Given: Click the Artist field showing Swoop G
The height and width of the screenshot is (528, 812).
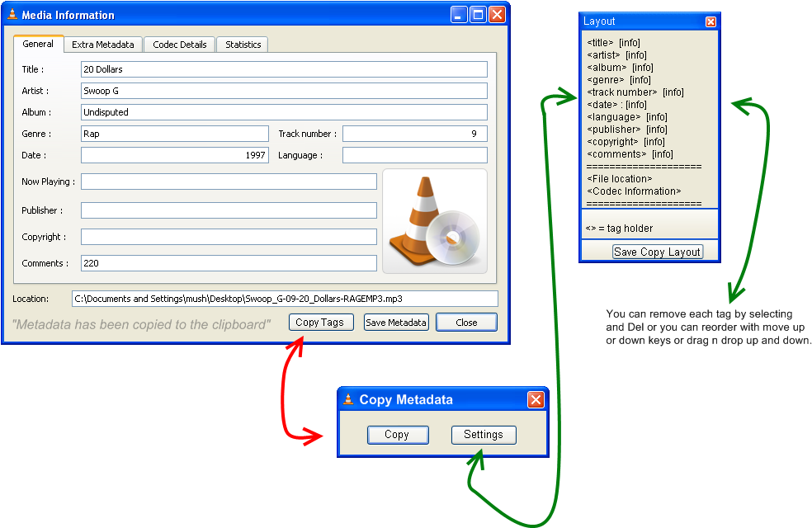Looking at the screenshot, I should click(x=284, y=91).
